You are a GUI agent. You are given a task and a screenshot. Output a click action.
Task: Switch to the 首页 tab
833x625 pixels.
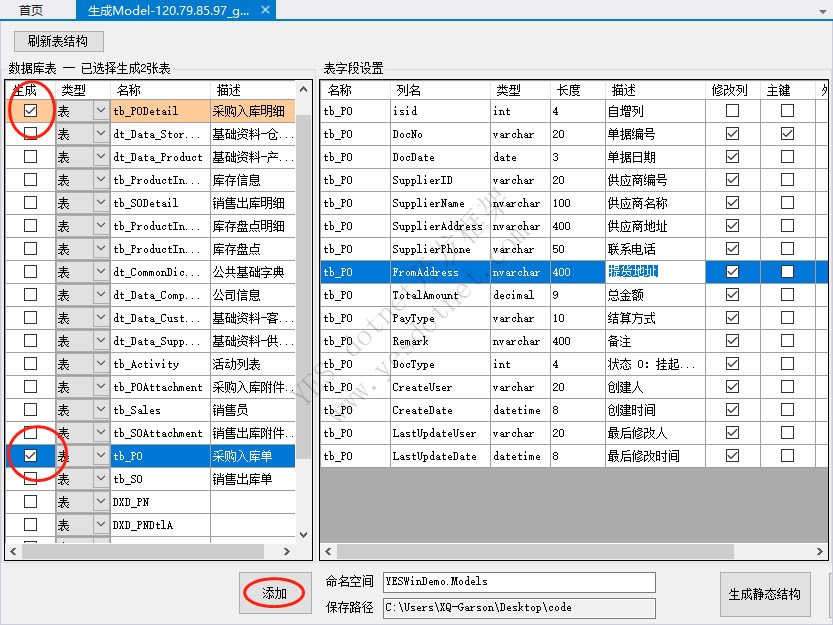31,11
